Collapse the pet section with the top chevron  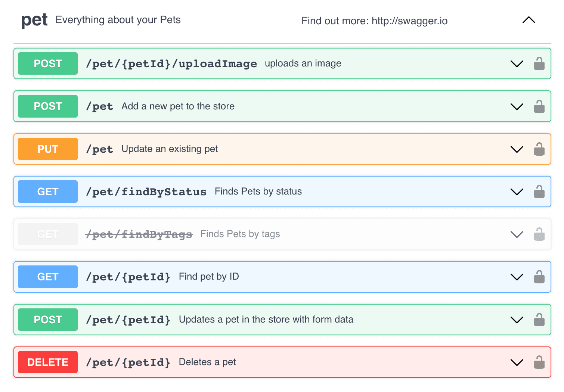coord(528,21)
